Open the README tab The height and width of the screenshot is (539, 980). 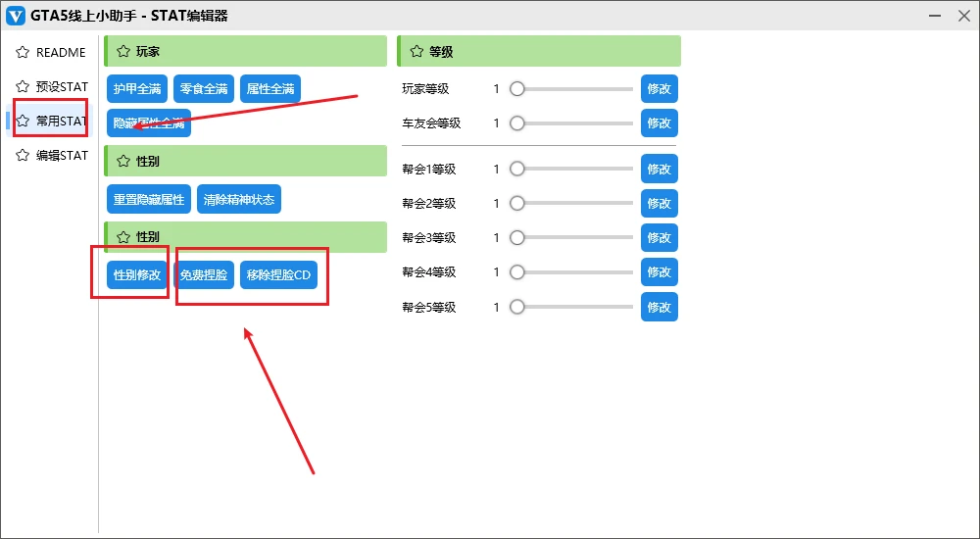tap(60, 53)
